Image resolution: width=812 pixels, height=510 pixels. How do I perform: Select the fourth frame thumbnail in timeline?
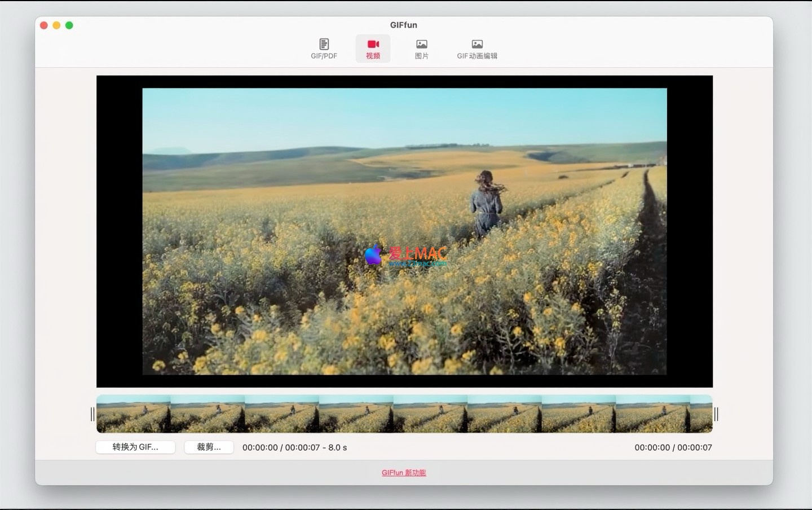click(x=356, y=414)
